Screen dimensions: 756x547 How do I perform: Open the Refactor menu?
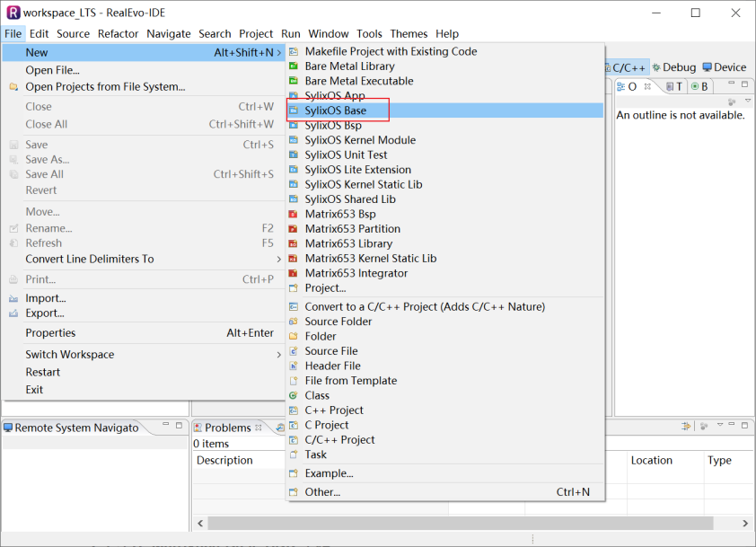click(x=119, y=34)
